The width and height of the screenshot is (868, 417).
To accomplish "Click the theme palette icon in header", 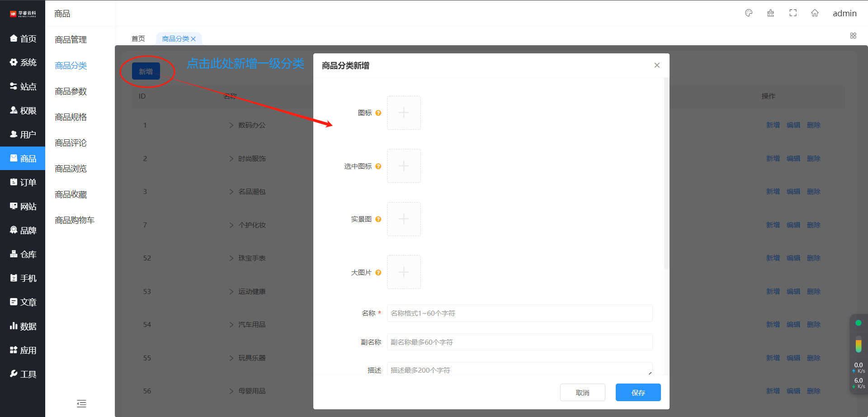I will tap(749, 13).
